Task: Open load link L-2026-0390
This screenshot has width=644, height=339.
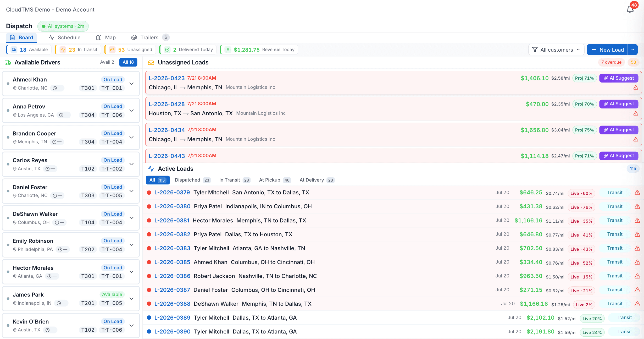Action: point(173,331)
